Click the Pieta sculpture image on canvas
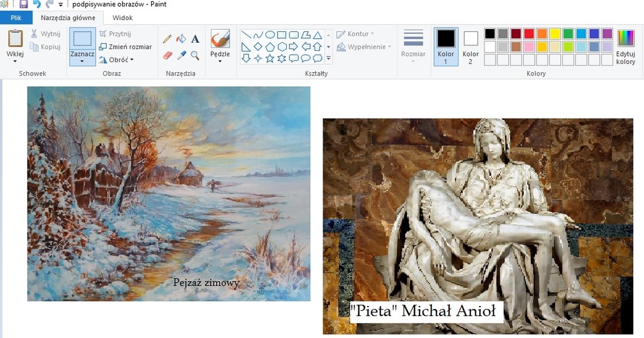Viewport: 644px width, 338px height. (x=478, y=226)
